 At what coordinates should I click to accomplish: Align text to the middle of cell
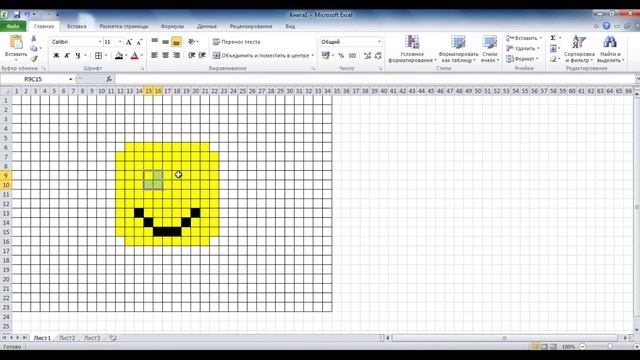point(165,42)
